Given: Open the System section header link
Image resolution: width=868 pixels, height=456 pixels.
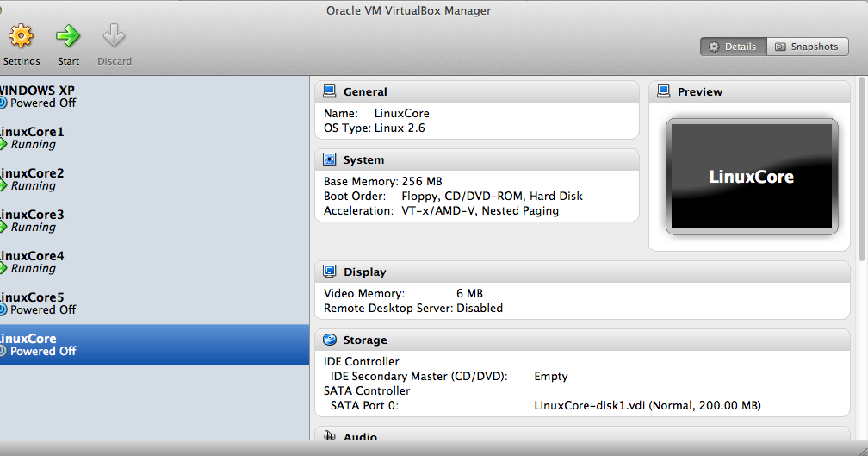Looking at the screenshot, I should (363, 160).
